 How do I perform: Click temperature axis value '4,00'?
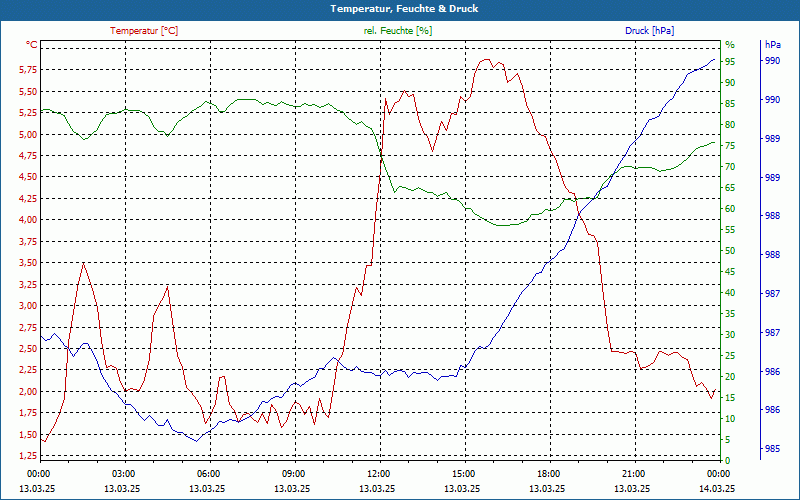pos(28,220)
